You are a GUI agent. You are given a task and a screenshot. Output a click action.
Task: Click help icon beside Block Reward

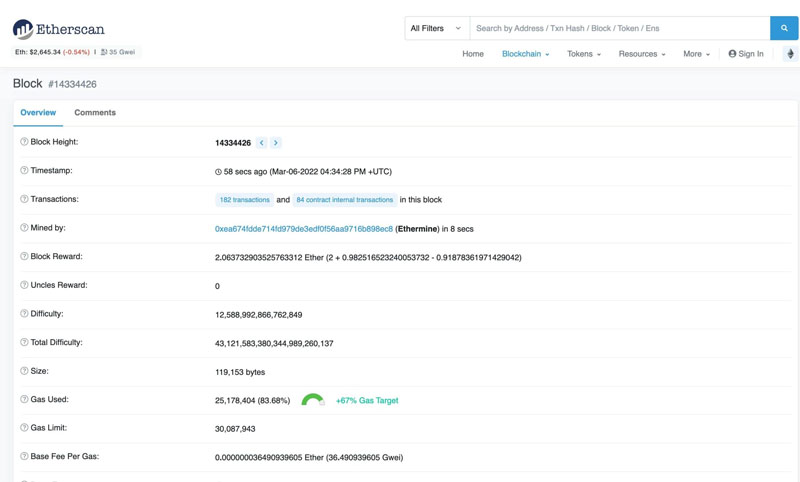pyautogui.click(x=24, y=256)
